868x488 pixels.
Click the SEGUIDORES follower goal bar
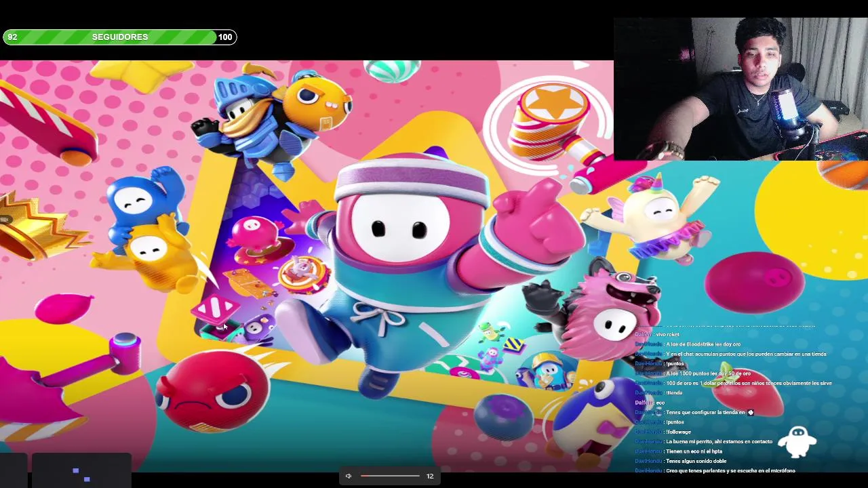(120, 37)
